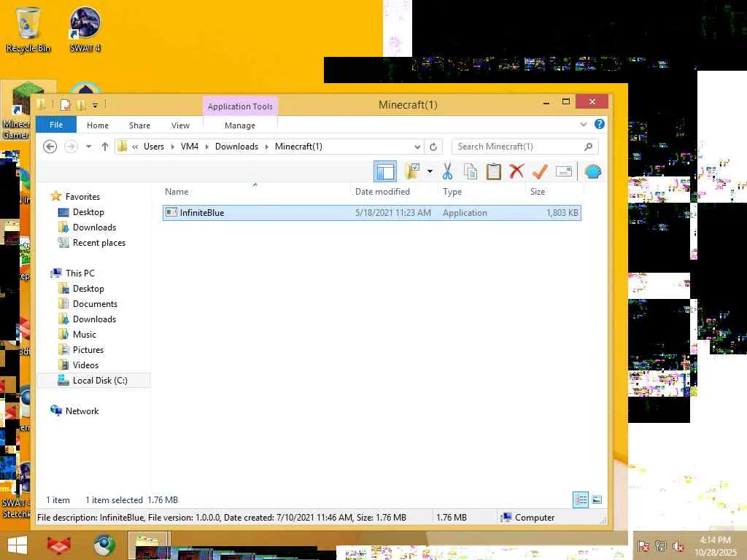
Task: Expand the arrow after Downloads breadcrumb
Action: pos(267,147)
